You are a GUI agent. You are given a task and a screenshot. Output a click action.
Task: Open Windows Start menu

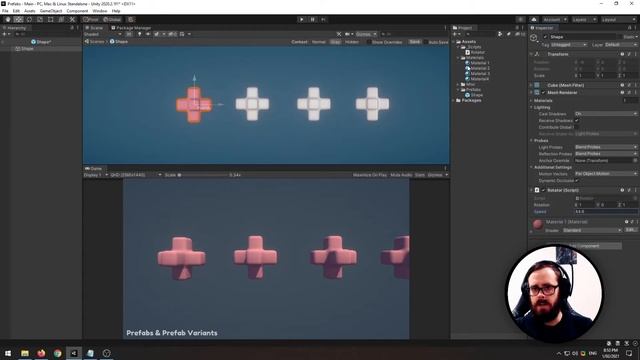[x=8, y=353]
